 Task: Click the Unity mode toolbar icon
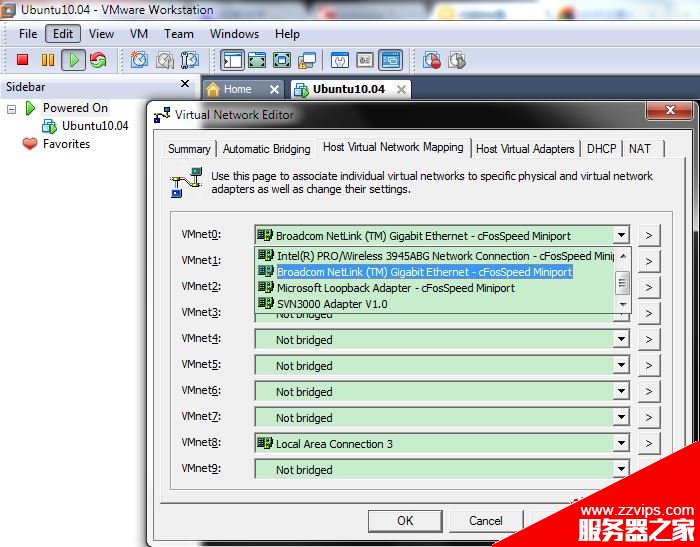point(307,60)
